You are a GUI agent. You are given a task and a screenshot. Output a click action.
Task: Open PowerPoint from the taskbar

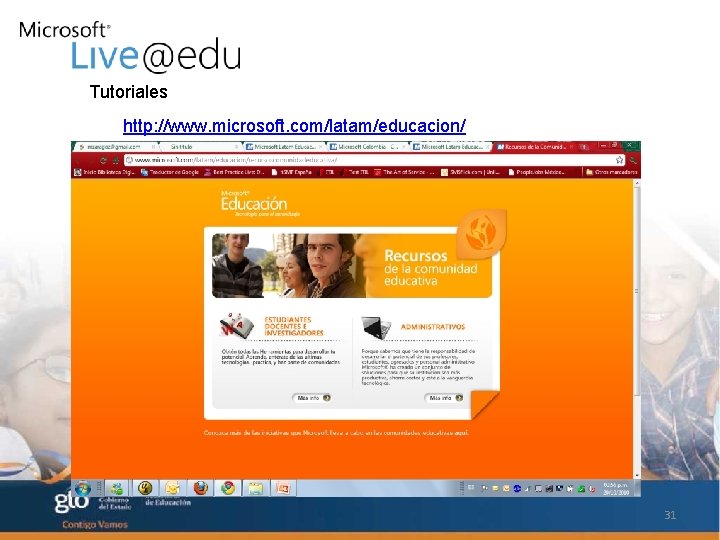tap(283, 488)
